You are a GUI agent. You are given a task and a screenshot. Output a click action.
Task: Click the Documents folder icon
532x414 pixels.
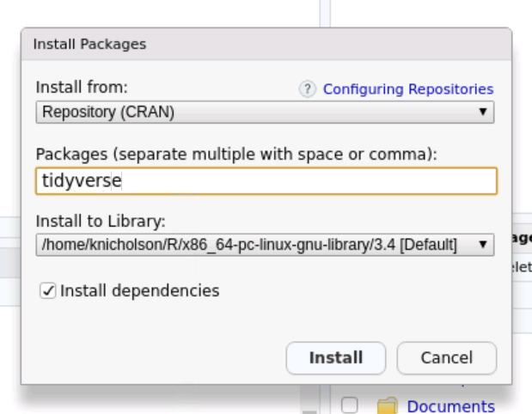pyautogui.click(x=387, y=406)
